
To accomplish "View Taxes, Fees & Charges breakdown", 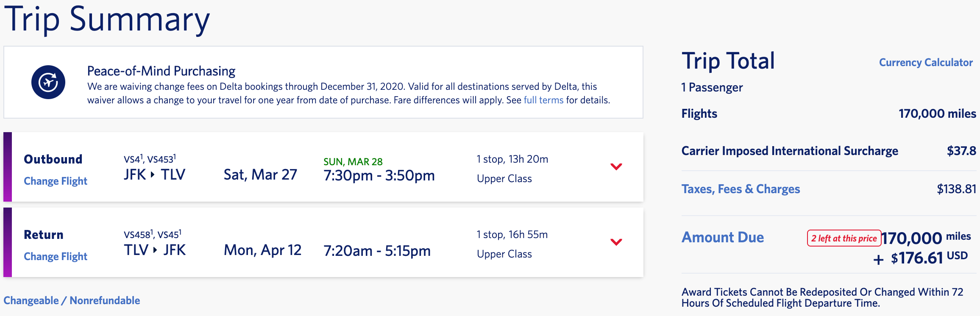I will click(x=741, y=189).
